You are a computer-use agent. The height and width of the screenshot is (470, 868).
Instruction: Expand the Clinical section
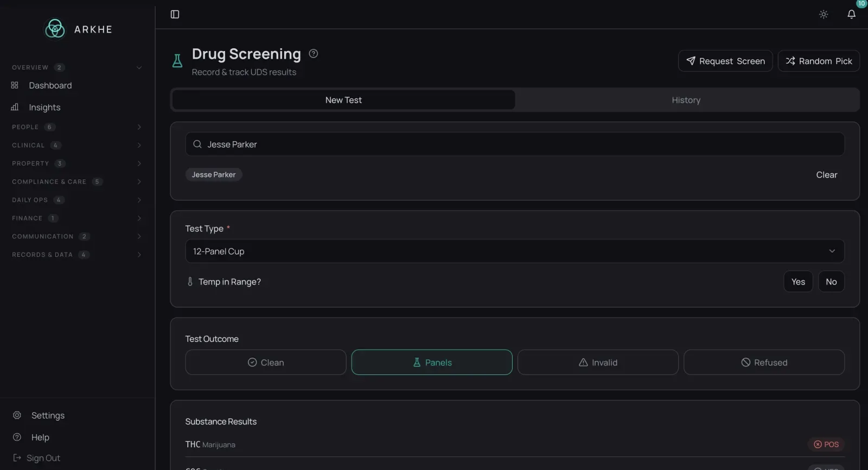point(76,145)
